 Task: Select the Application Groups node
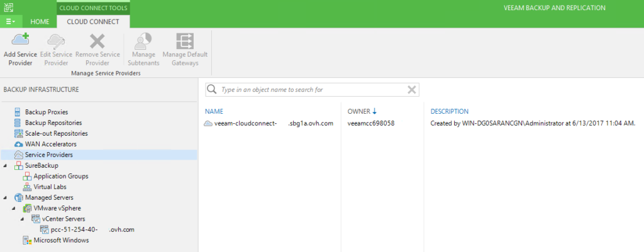(x=61, y=176)
